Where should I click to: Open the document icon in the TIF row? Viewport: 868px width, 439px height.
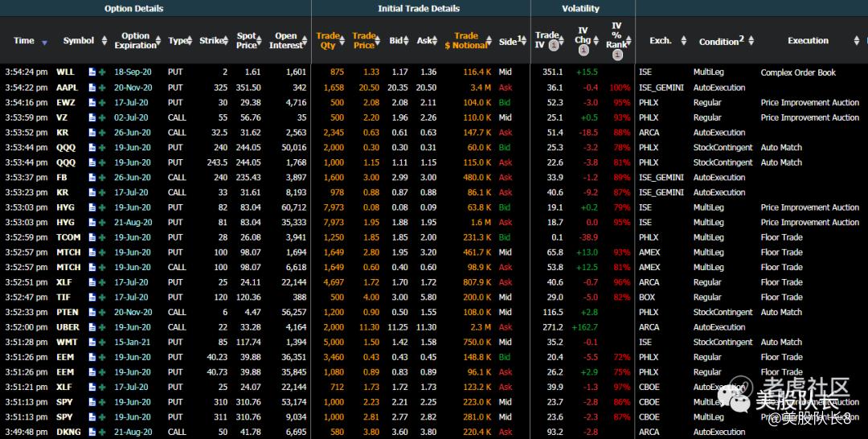coord(92,297)
